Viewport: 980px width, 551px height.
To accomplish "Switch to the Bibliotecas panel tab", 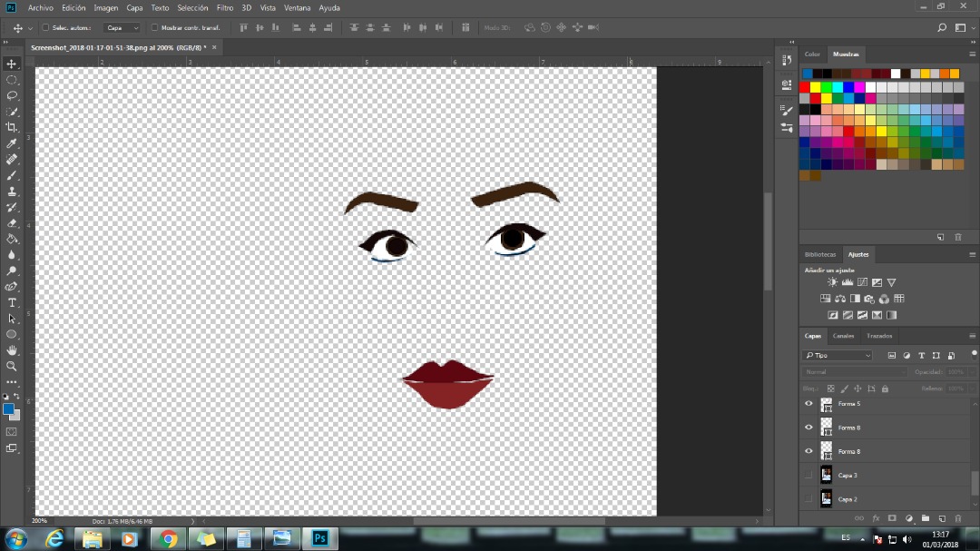I will coord(820,255).
